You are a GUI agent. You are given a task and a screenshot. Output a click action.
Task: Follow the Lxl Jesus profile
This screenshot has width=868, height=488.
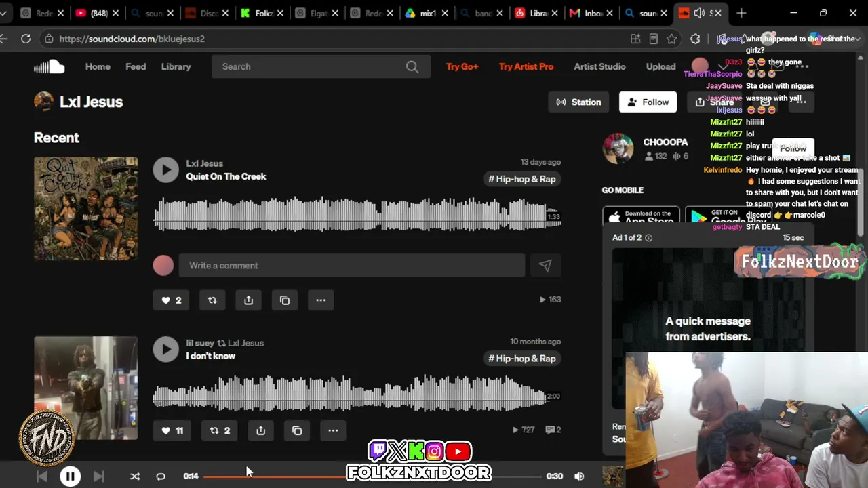pos(648,102)
